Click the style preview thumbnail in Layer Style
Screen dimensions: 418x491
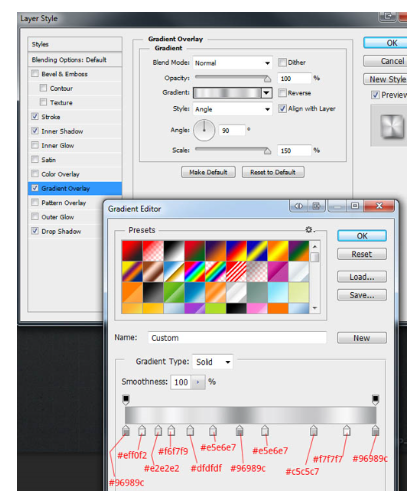392,127
